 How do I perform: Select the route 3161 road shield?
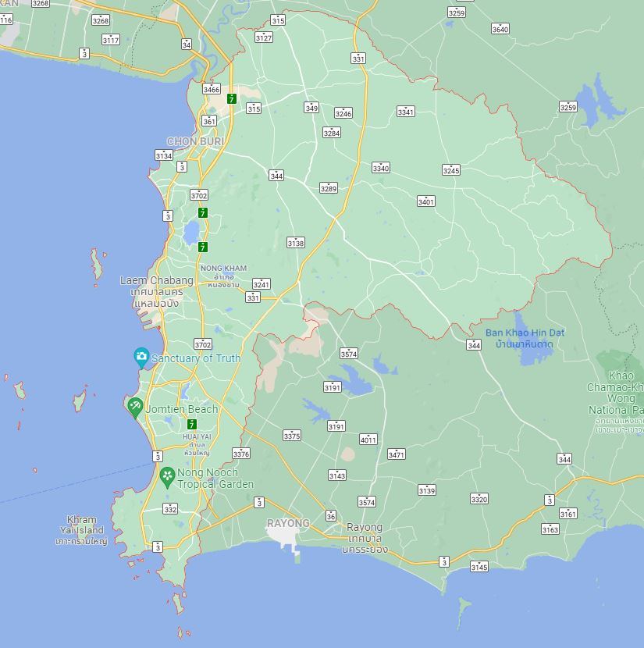568,514
